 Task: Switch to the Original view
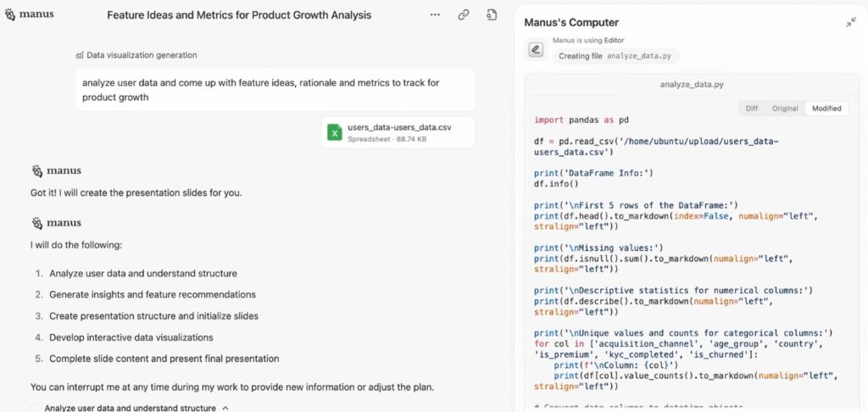coord(785,109)
